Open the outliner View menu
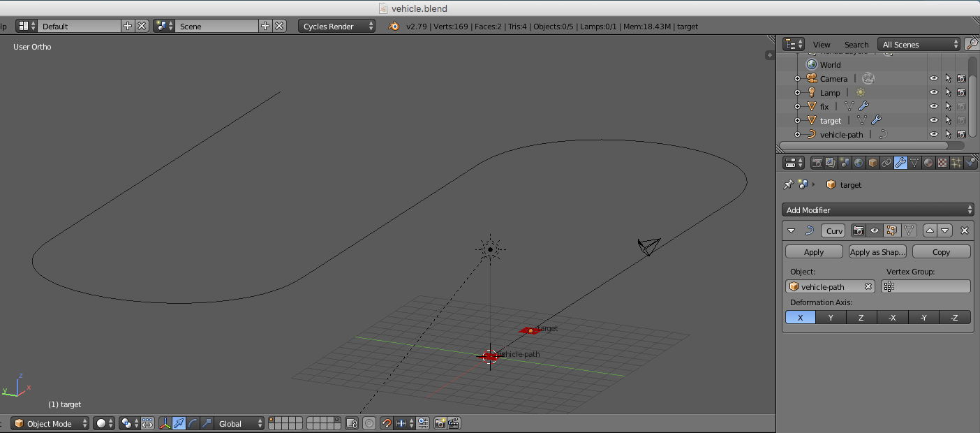 coord(822,45)
